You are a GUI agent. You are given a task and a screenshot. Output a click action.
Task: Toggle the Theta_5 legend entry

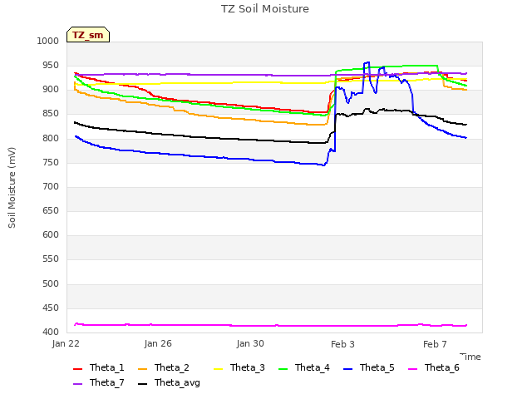coord(369,367)
